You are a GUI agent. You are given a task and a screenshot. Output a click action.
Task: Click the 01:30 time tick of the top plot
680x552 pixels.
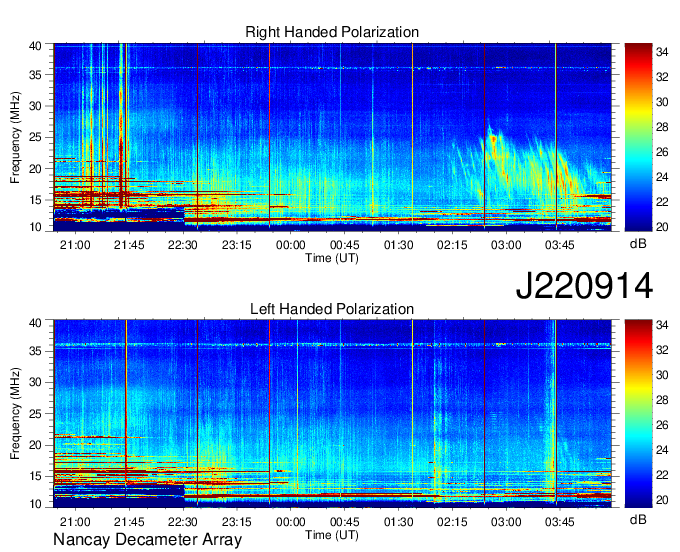(398, 245)
